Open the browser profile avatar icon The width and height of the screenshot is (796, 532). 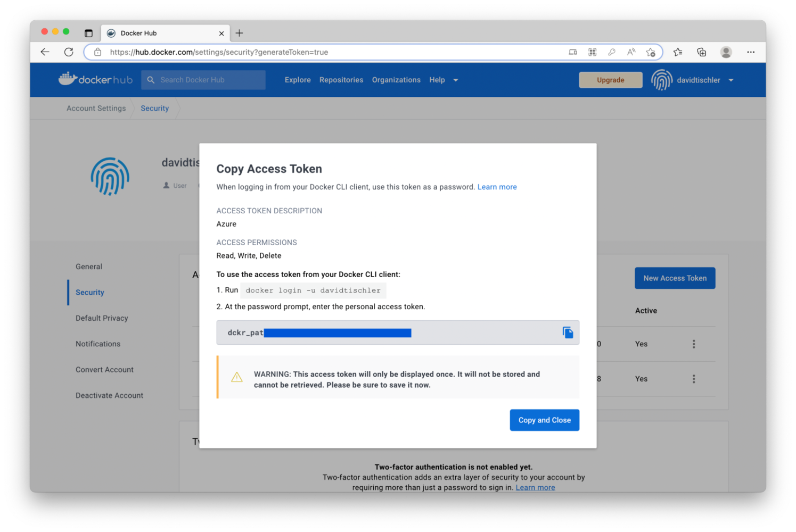coord(726,52)
